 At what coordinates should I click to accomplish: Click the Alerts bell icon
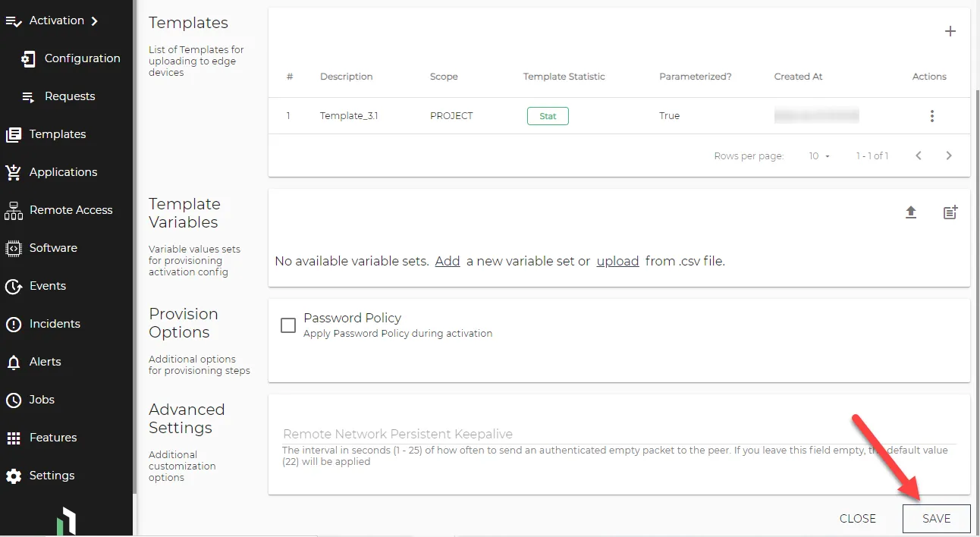pyautogui.click(x=14, y=363)
